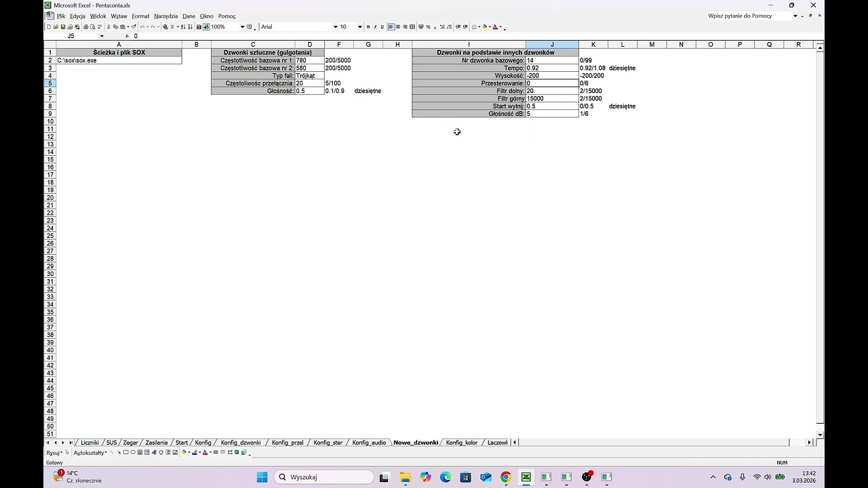This screenshot has width=868, height=488.
Task: Open the Arial font name dropdown
Action: click(335, 27)
